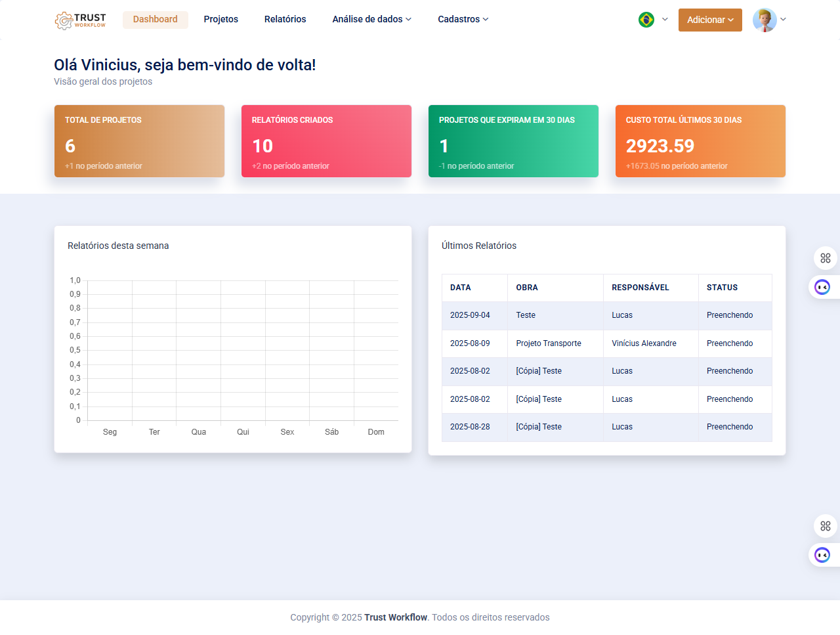
Task: Click the grid widget icon beside the Últimos Relatórios card
Action: (x=825, y=258)
